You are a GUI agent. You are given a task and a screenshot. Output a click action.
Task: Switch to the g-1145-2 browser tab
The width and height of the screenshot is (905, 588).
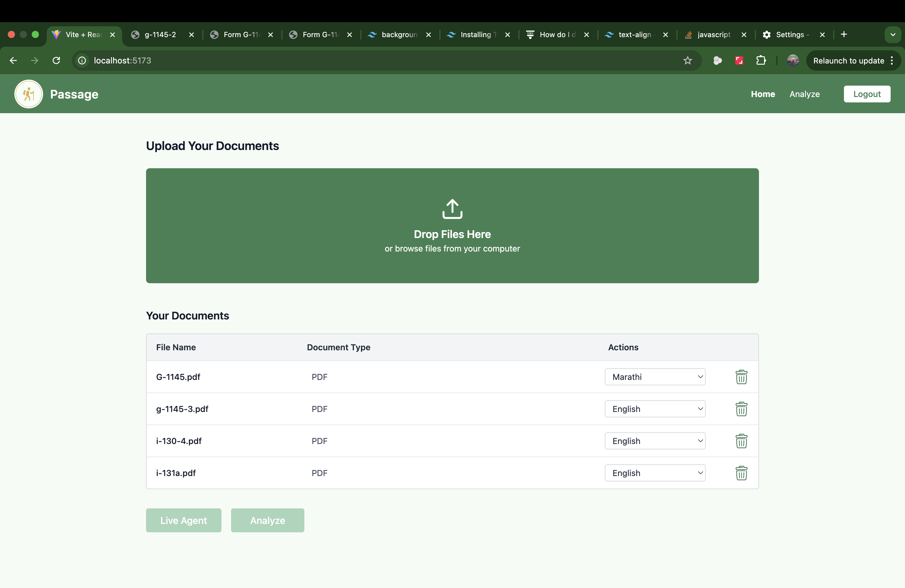(x=160, y=35)
